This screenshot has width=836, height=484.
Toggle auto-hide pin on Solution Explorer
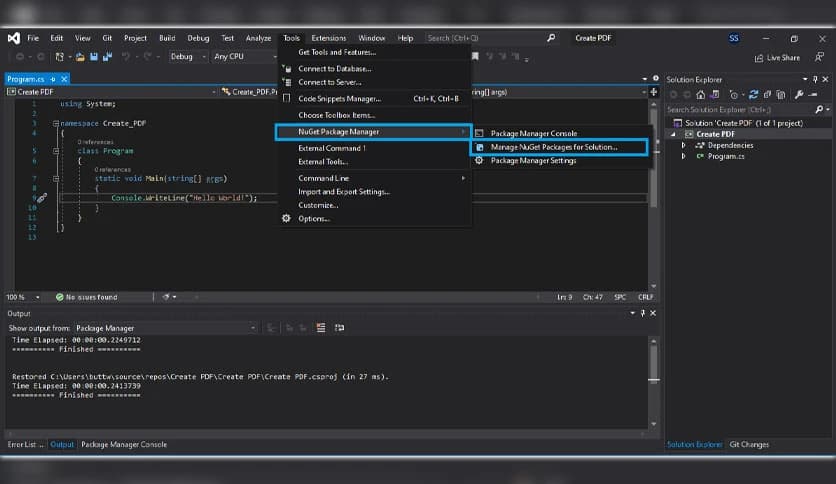tap(815, 79)
